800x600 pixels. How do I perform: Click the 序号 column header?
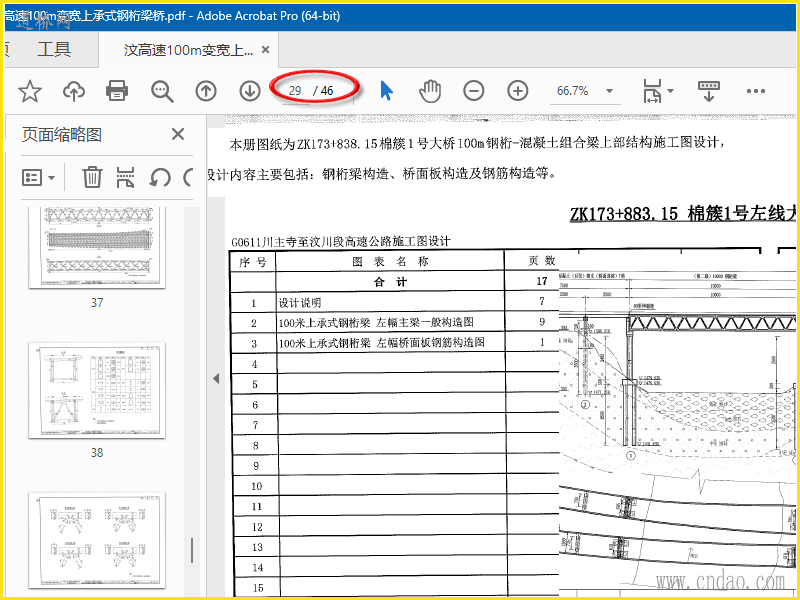pyautogui.click(x=253, y=262)
